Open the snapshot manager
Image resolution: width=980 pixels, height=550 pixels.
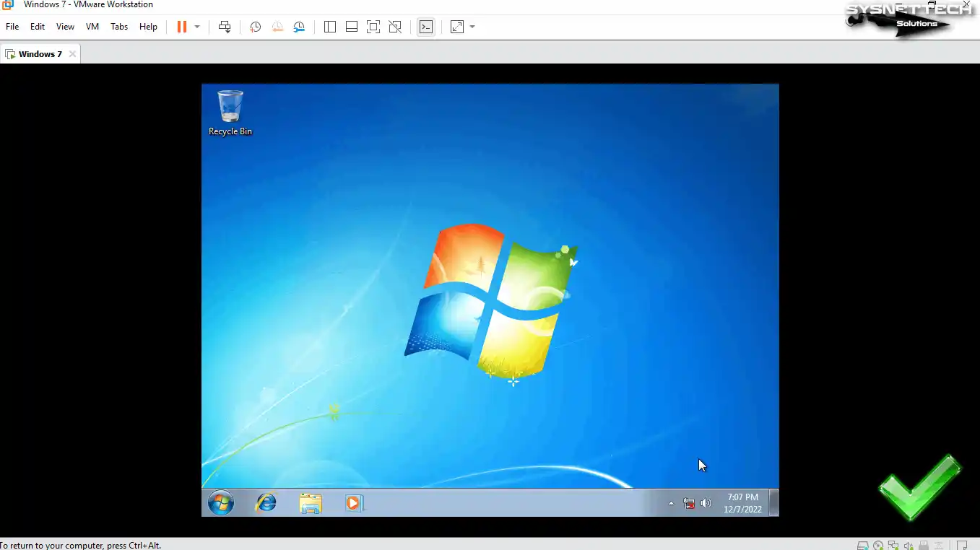(x=299, y=27)
